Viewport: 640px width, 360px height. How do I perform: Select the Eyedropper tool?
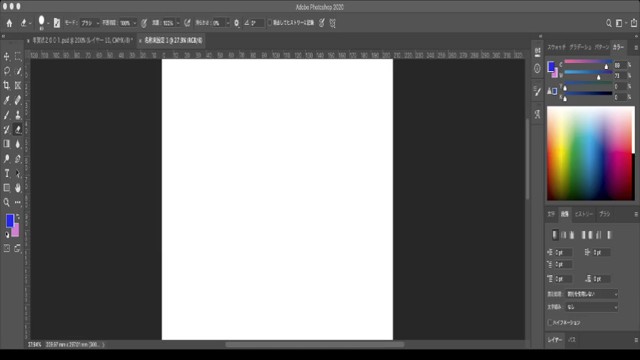click(7, 100)
